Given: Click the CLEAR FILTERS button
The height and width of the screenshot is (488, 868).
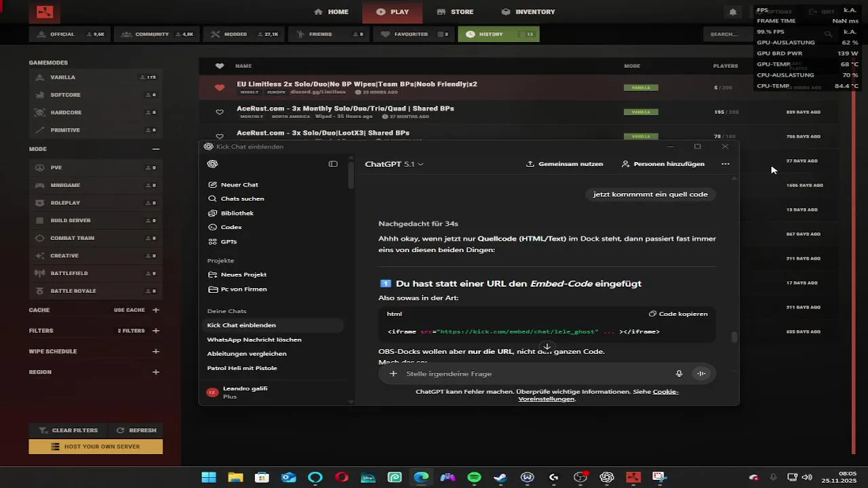Looking at the screenshot, I should pyautogui.click(x=68, y=430).
